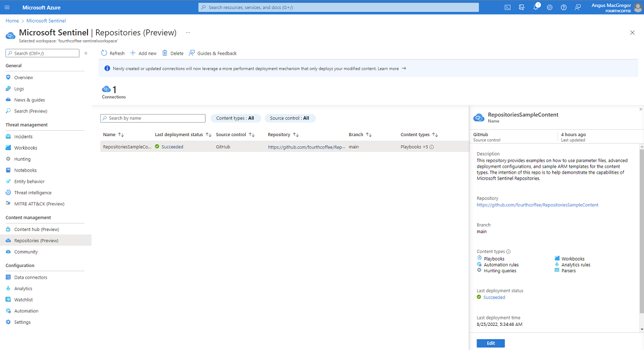The height and width of the screenshot is (350, 644).
Task: Open Angus MacGregor account avatar
Action: [x=637, y=8]
